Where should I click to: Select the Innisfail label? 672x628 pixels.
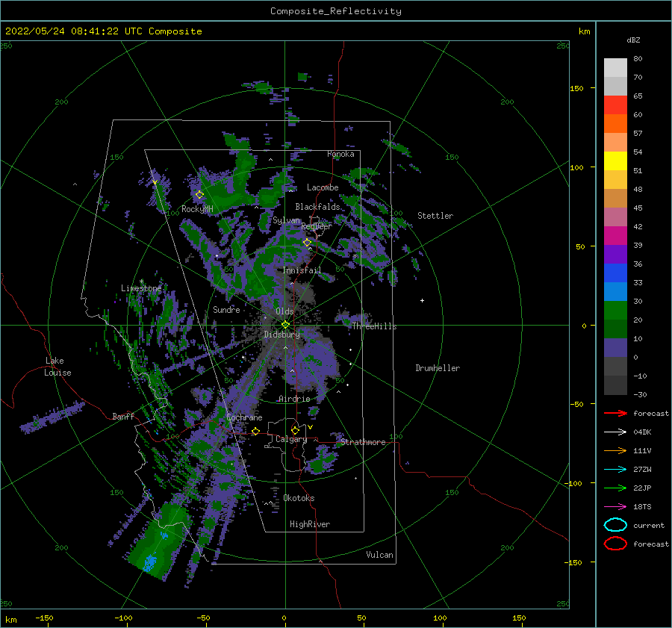302,270
